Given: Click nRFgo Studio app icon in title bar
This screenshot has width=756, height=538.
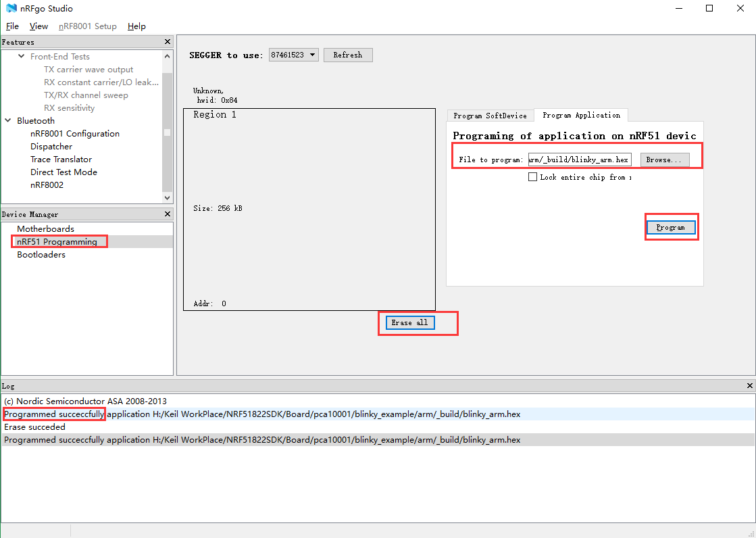Looking at the screenshot, I should [11, 8].
